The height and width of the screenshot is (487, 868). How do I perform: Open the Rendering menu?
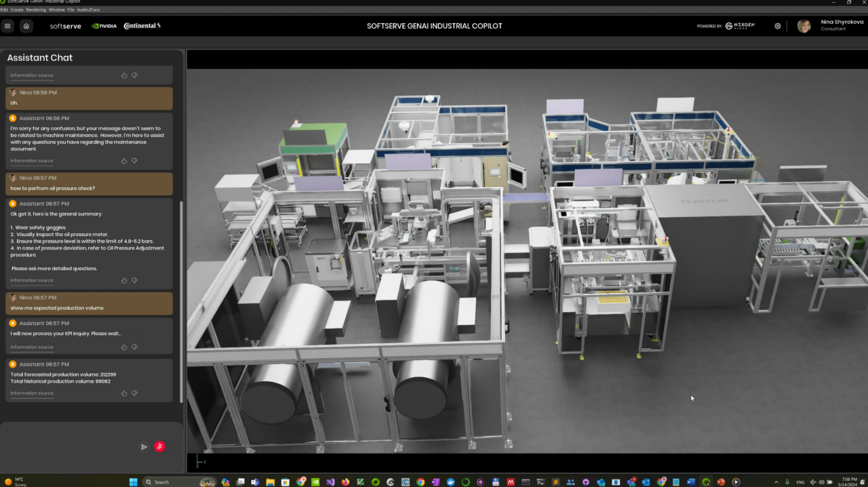click(x=36, y=10)
